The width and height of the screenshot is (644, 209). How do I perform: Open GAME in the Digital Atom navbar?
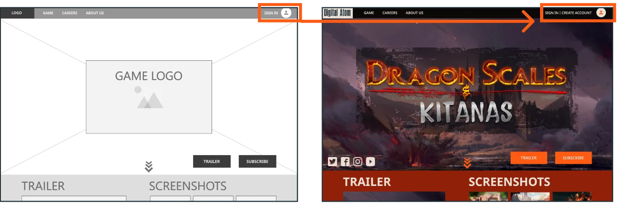tap(369, 13)
